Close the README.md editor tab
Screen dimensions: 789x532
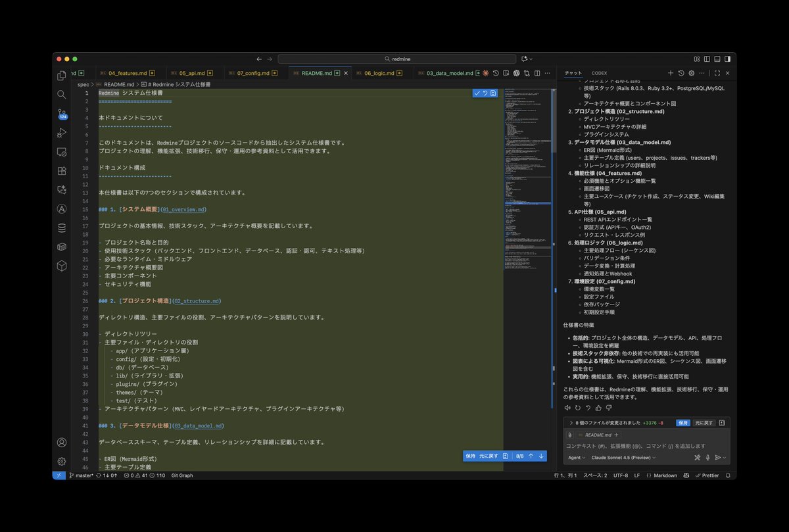pyautogui.click(x=346, y=73)
